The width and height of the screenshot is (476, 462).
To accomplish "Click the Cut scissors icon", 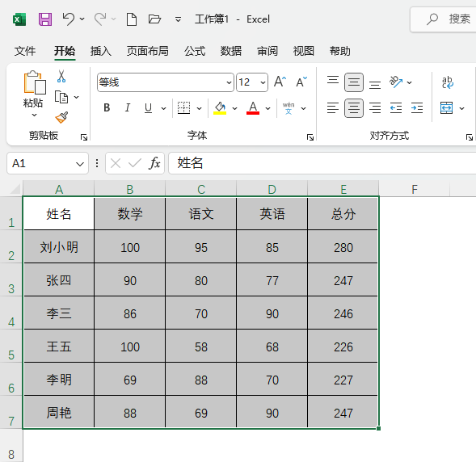I will click(x=61, y=77).
